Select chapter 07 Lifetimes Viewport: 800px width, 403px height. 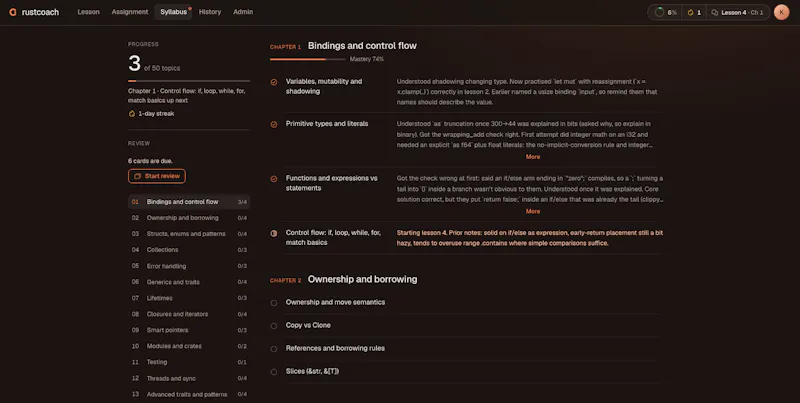(x=189, y=298)
